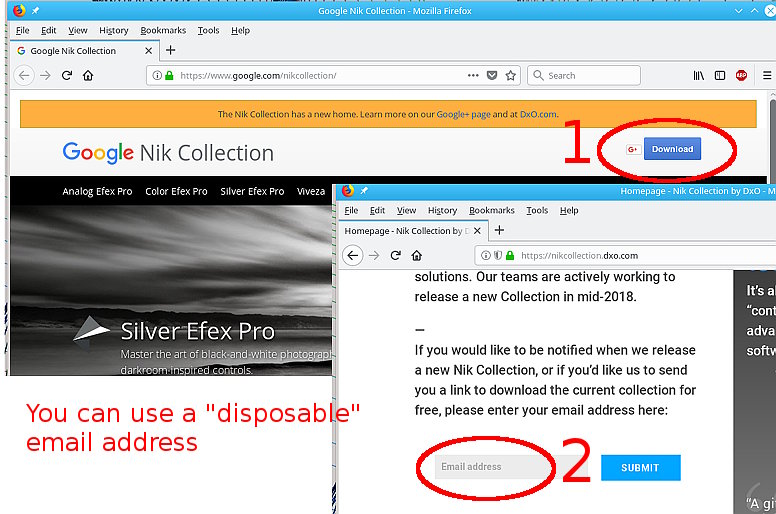This screenshot has height=514, width=776.
Task: Open Silver Efex Pro navigation link
Action: click(252, 191)
